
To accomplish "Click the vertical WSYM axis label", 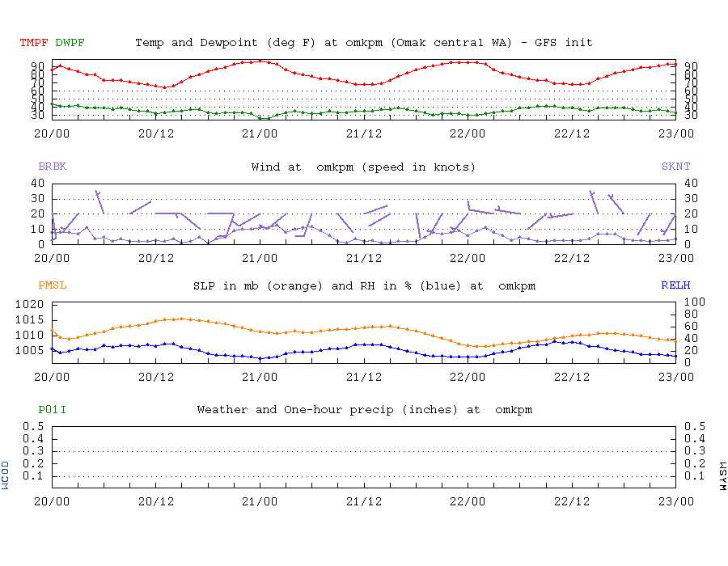I will [722, 476].
